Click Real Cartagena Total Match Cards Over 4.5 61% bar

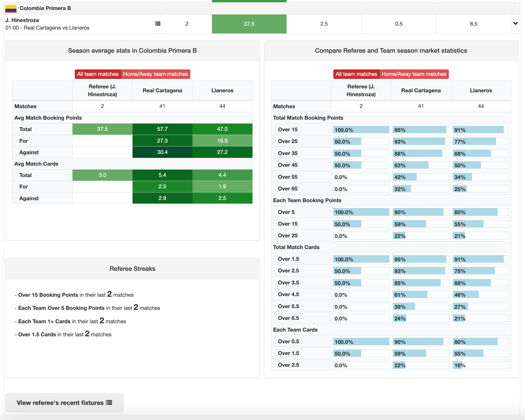tap(421, 295)
